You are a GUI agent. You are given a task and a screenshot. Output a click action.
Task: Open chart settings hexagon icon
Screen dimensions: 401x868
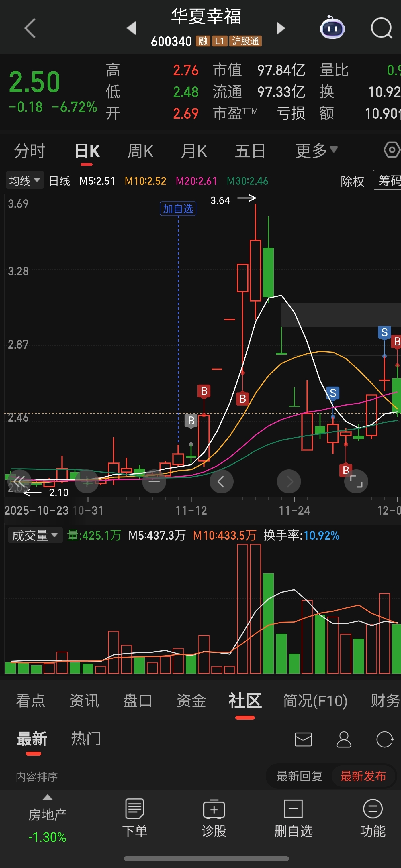click(x=392, y=150)
